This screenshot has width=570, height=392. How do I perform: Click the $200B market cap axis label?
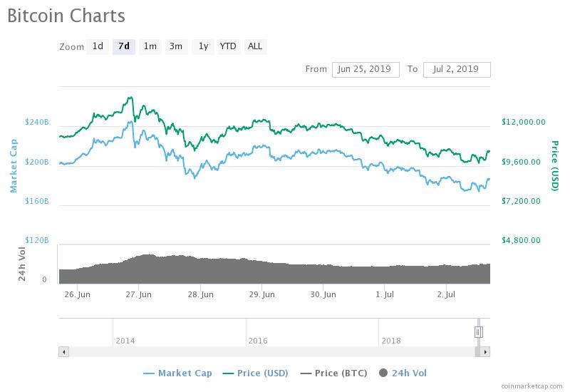[x=37, y=162]
